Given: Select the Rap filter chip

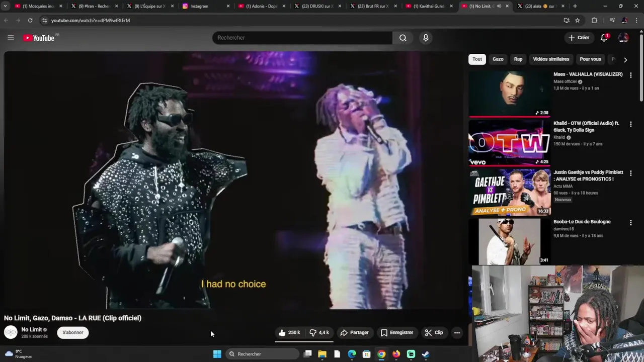Looking at the screenshot, I should (518, 59).
